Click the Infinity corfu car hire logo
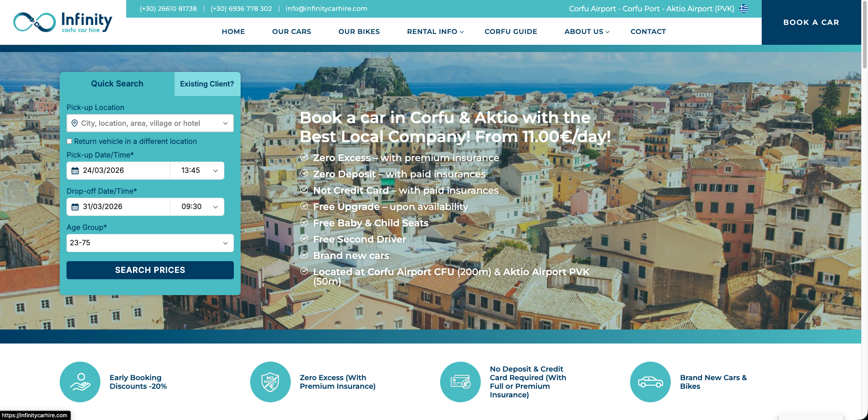The image size is (868, 420). coord(63,22)
